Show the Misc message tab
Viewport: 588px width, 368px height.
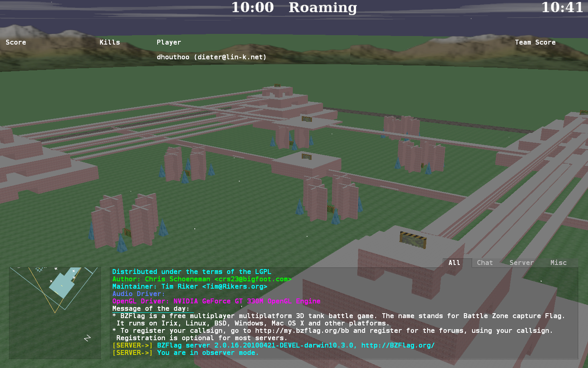tap(558, 263)
